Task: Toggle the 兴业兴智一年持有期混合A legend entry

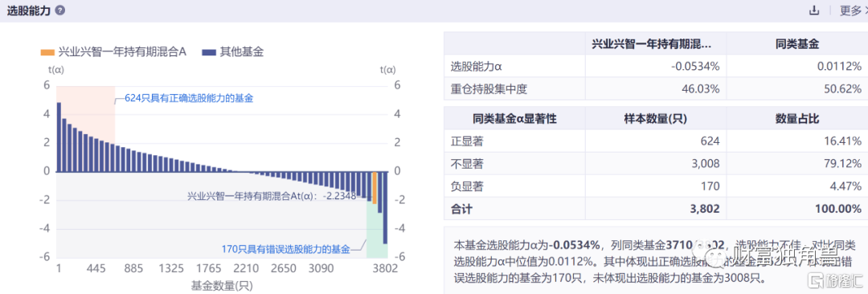Action: 113,52
